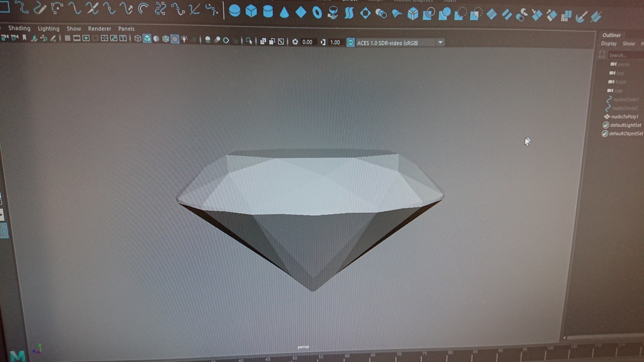This screenshot has width=644, height=362.
Task: Click the Loft surface shelf icon
Action: click(349, 13)
